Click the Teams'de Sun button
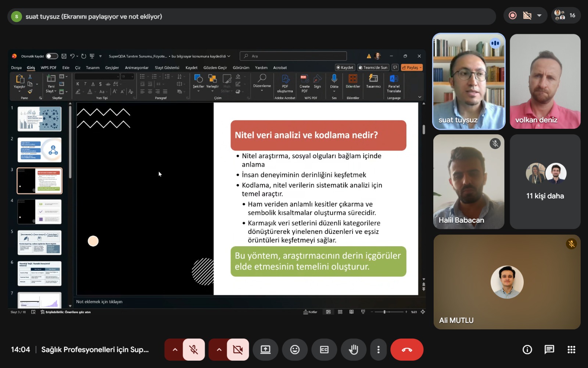 coord(373,67)
